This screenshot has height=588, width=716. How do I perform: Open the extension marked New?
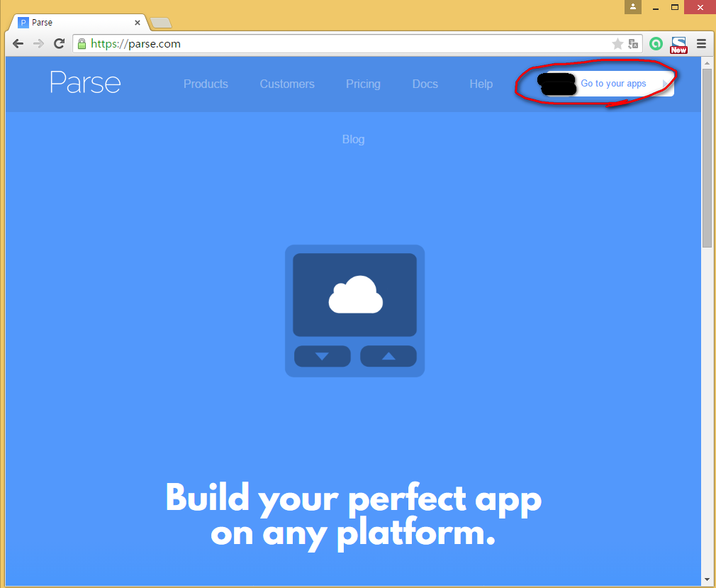point(678,45)
